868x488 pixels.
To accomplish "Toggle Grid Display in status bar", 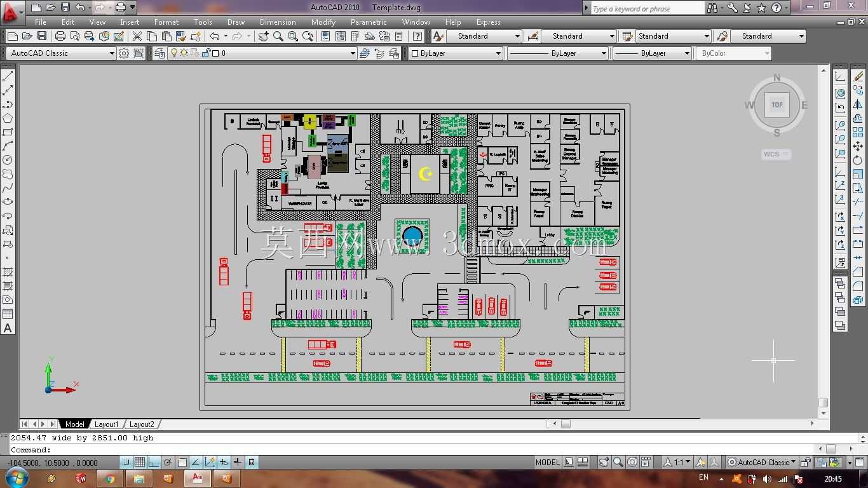I will pyautogui.click(x=140, y=463).
